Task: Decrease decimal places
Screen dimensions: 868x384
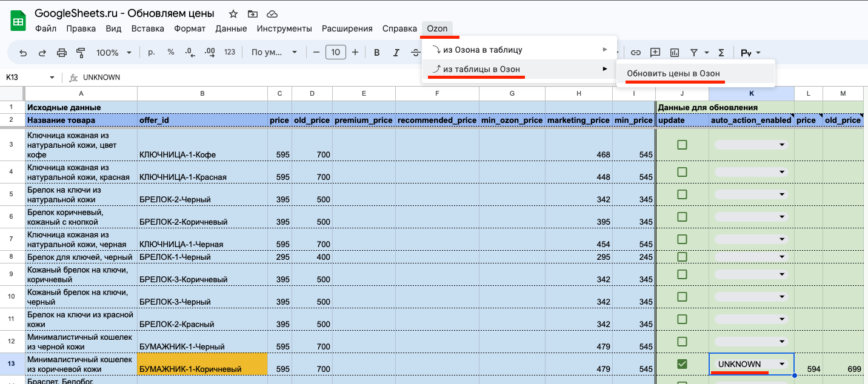Action: coord(190,52)
